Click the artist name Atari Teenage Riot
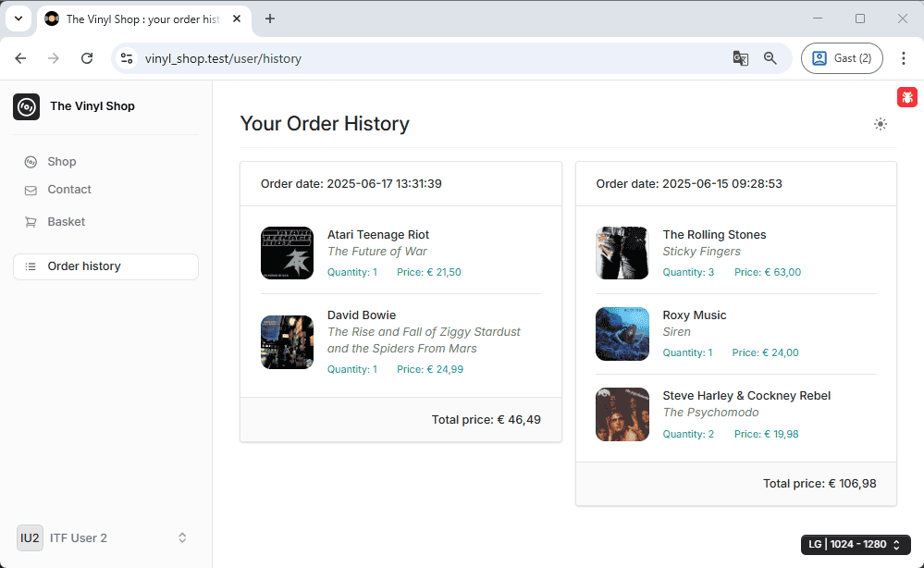 tap(378, 234)
